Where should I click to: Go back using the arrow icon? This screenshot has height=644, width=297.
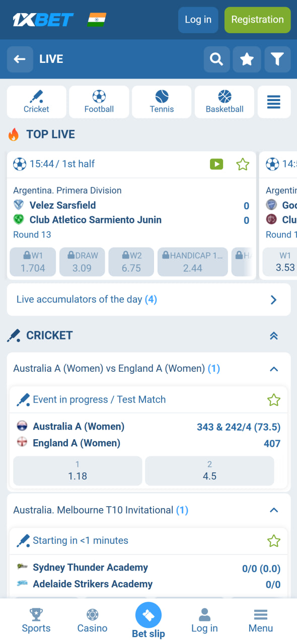(x=20, y=59)
